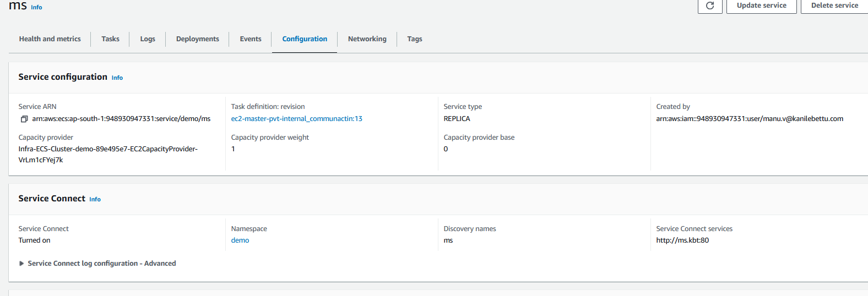Screen dimensions: 868x296
Task: Click the refresh icon button
Action: click(710, 6)
